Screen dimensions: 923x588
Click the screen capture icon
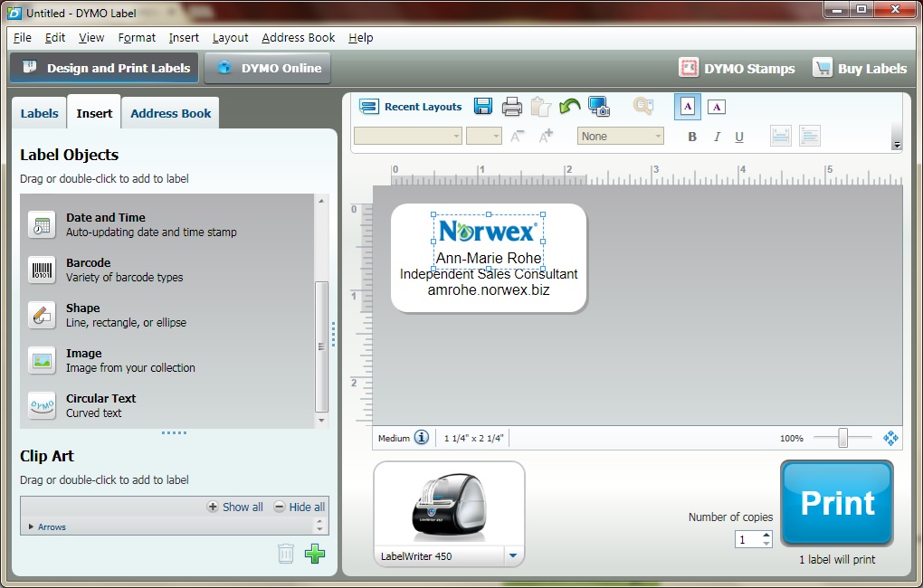(x=599, y=107)
